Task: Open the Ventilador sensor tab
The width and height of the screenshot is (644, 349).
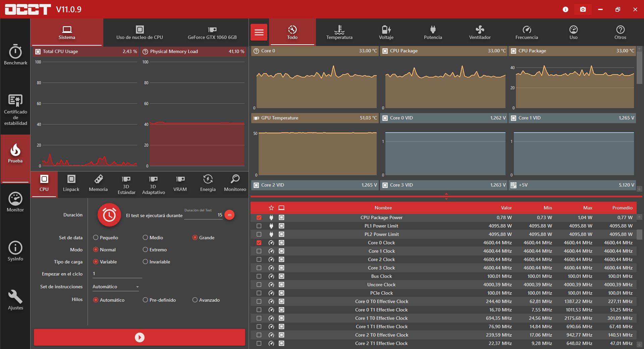Action: tap(480, 32)
